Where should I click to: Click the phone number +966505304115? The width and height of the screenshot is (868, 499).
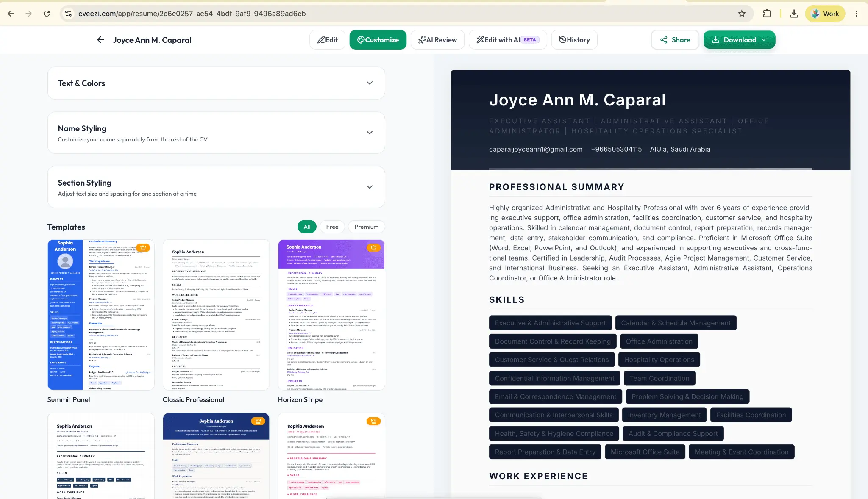click(x=616, y=149)
